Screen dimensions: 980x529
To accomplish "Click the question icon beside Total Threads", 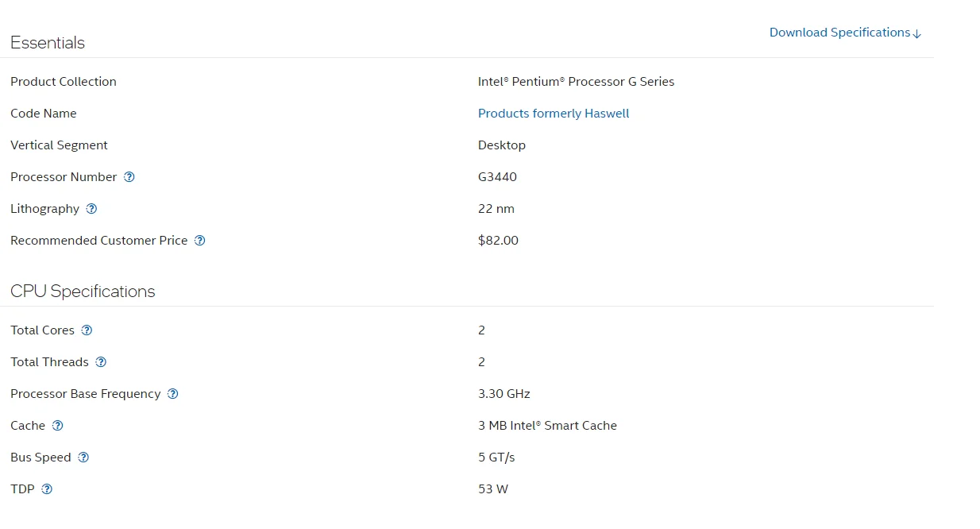I will [101, 362].
